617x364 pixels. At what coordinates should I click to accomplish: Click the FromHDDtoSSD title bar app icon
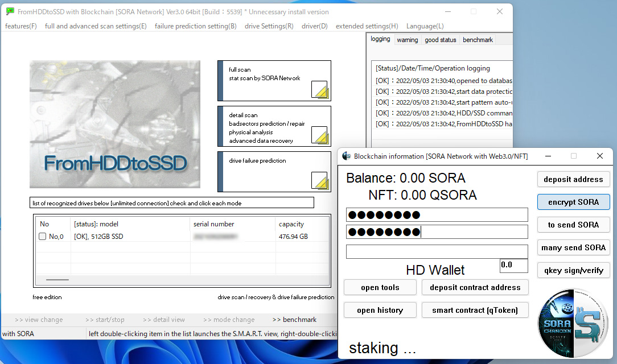tap(10, 12)
